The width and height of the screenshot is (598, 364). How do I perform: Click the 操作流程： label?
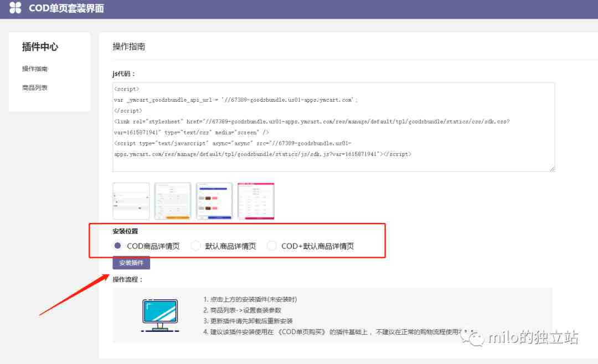click(x=128, y=279)
